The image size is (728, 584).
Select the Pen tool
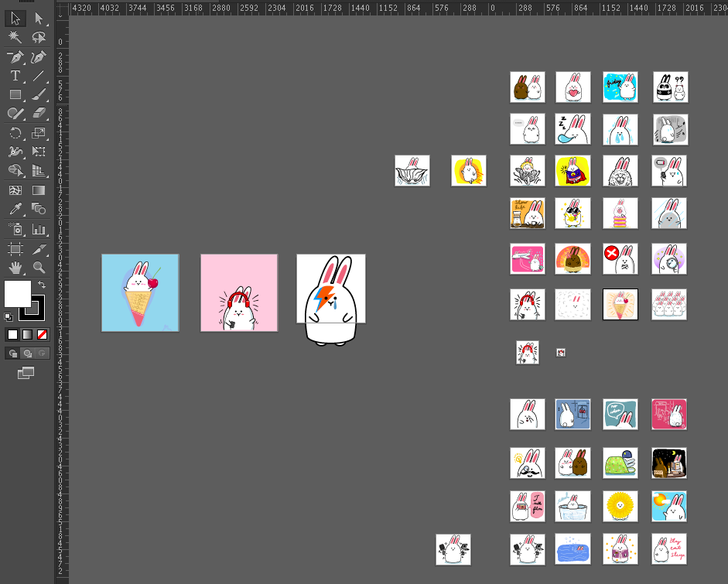click(15, 57)
